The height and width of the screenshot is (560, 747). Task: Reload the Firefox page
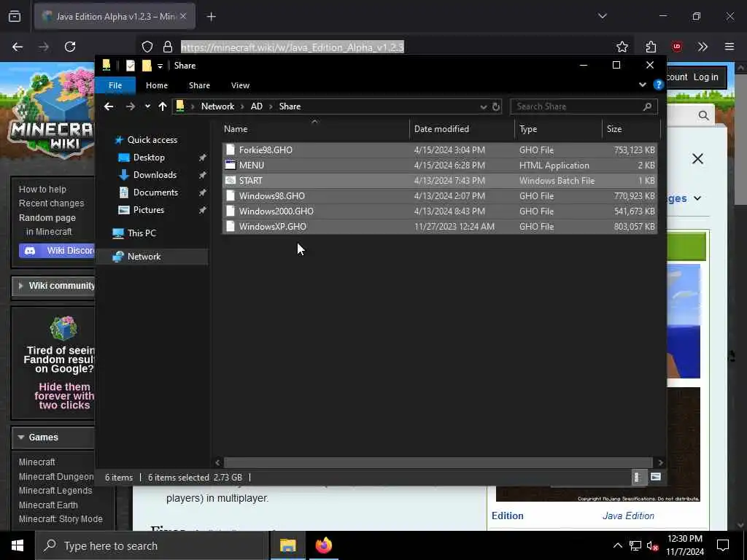coord(70,47)
